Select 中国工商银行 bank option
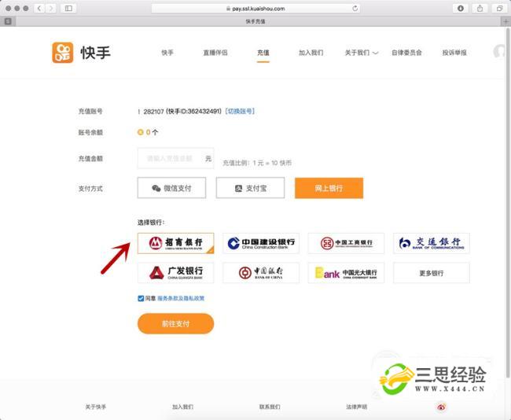The height and width of the screenshot is (420, 511). tap(346, 243)
